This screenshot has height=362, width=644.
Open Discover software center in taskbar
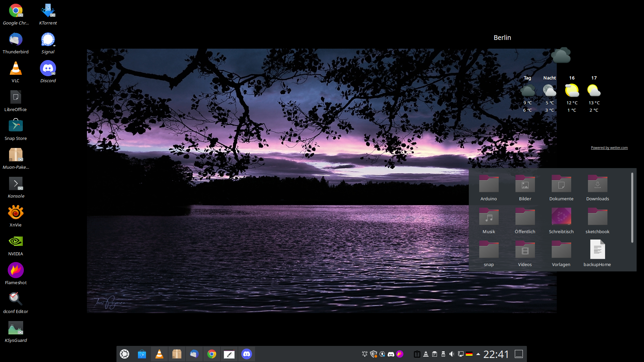coord(142,354)
